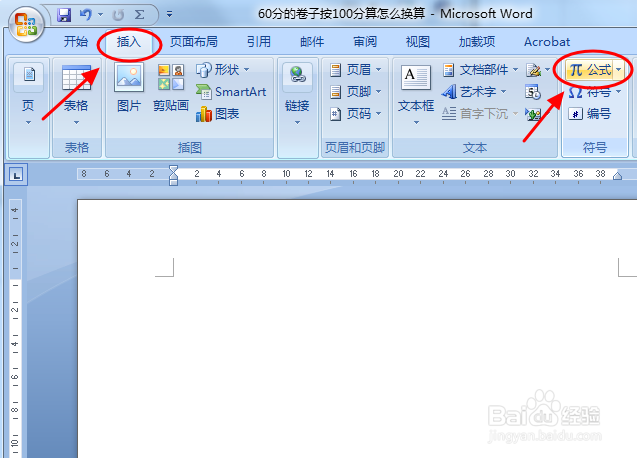Viewport: 637px width, 458px height.
Task: Open the 页码 page number dropdown
Action: (x=355, y=114)
